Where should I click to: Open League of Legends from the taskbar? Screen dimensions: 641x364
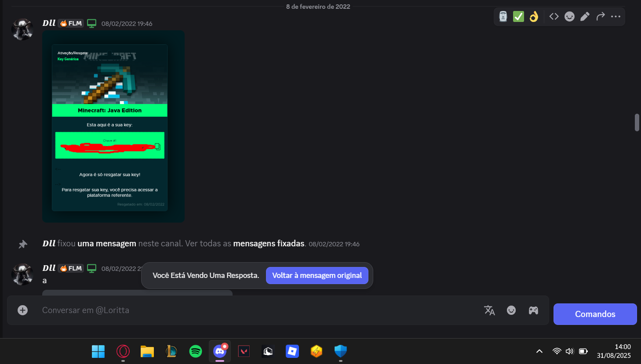coord(171,351)
